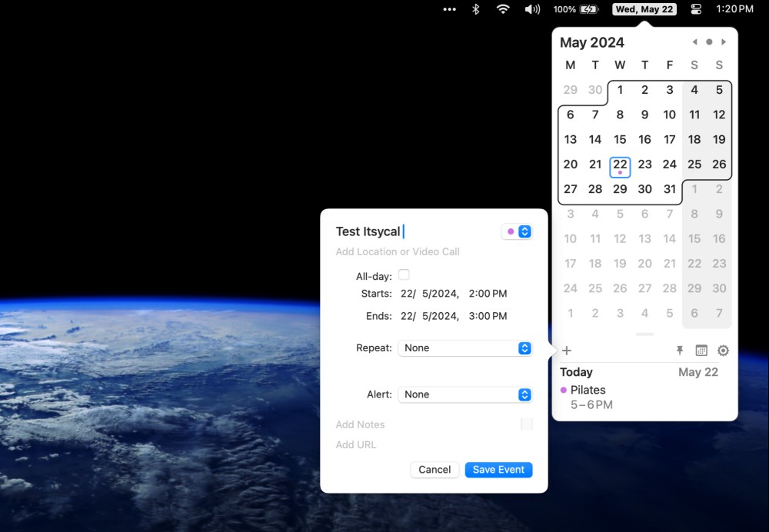Open the Alert dropdown
Image resolution: width=769 pixels, height=532 pixels.
pyautogui.click(x=465, y=394)
